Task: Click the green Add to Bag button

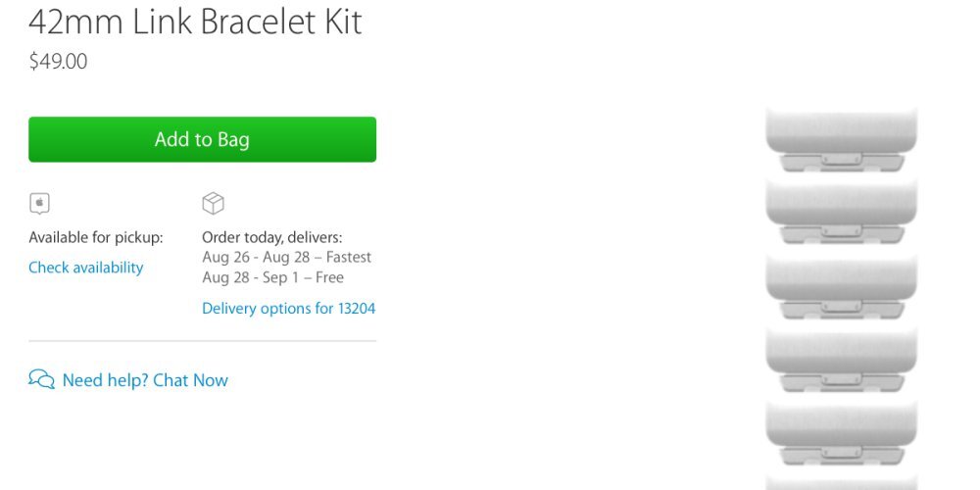Action: (202, 139)
